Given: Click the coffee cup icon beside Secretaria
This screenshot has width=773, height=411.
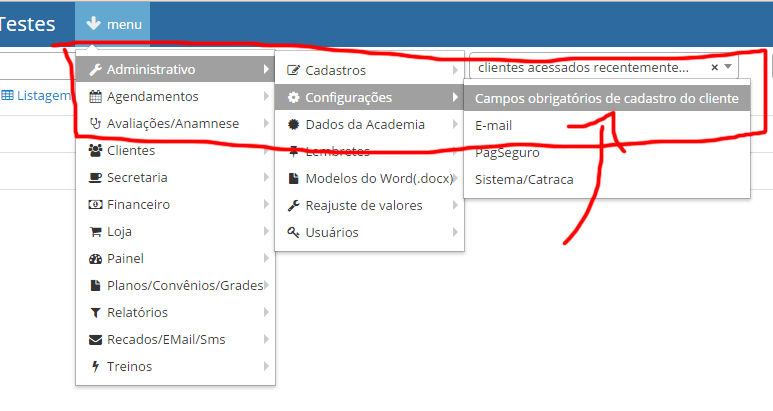Looking at the screenshot, I should point(96,178).
